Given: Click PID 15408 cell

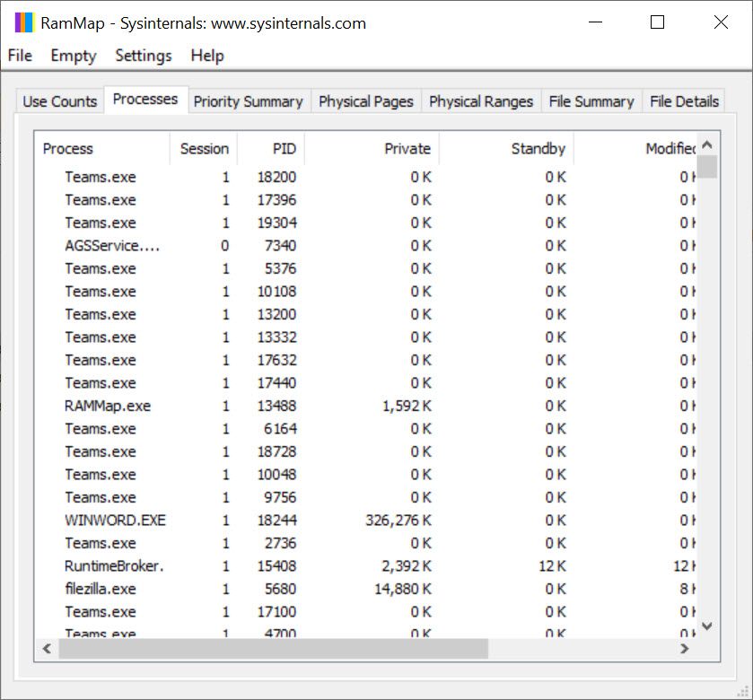Looking at the screenshot, I should coord(276,566).
